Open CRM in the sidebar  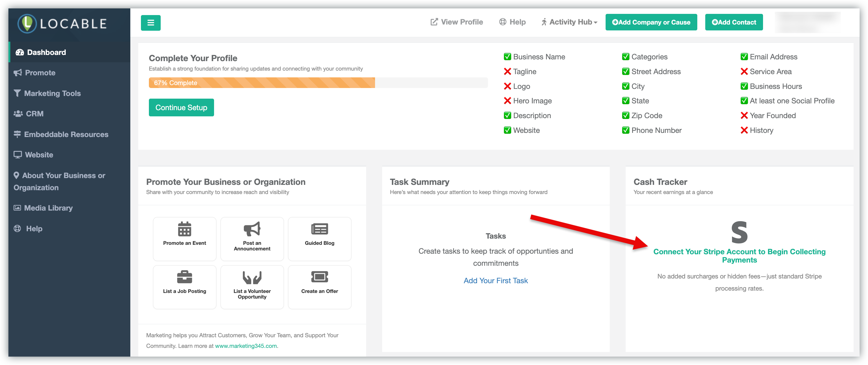(x=34, y=114)
